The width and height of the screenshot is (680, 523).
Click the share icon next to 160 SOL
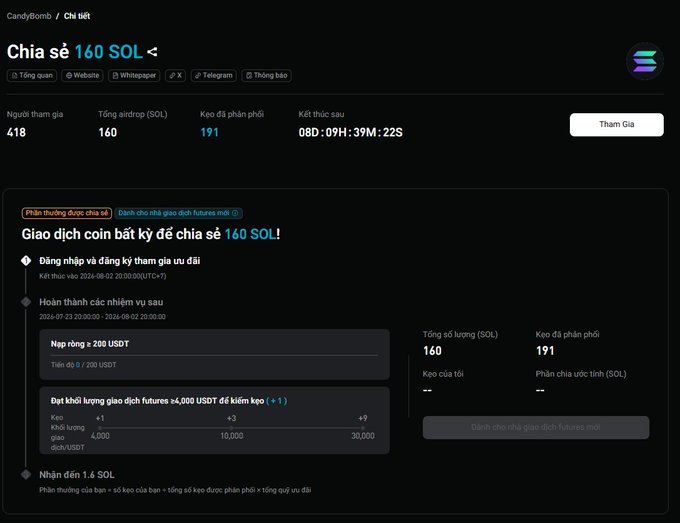tap(152, 52)
